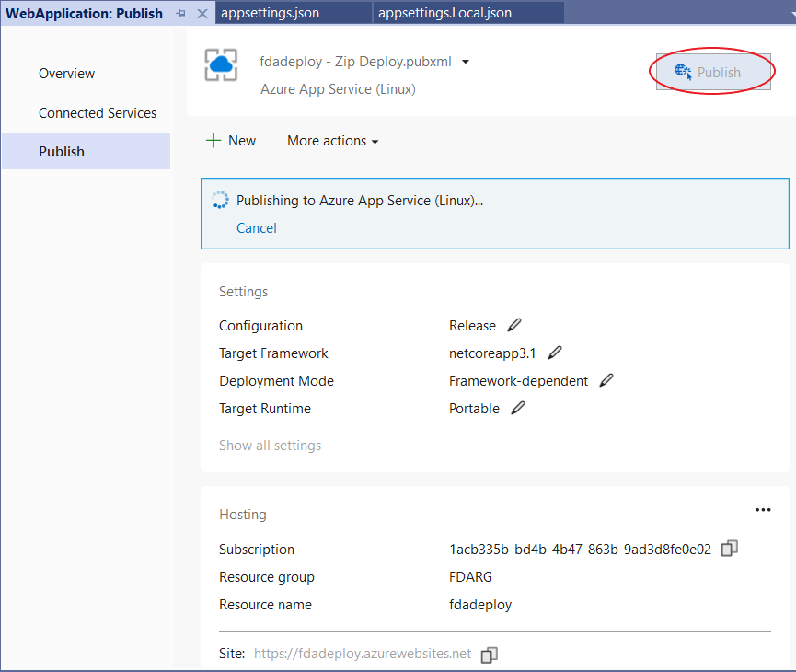Create a New publish profile
The height and width of the screenshot is (672, 796).
[x=231, y=141]
